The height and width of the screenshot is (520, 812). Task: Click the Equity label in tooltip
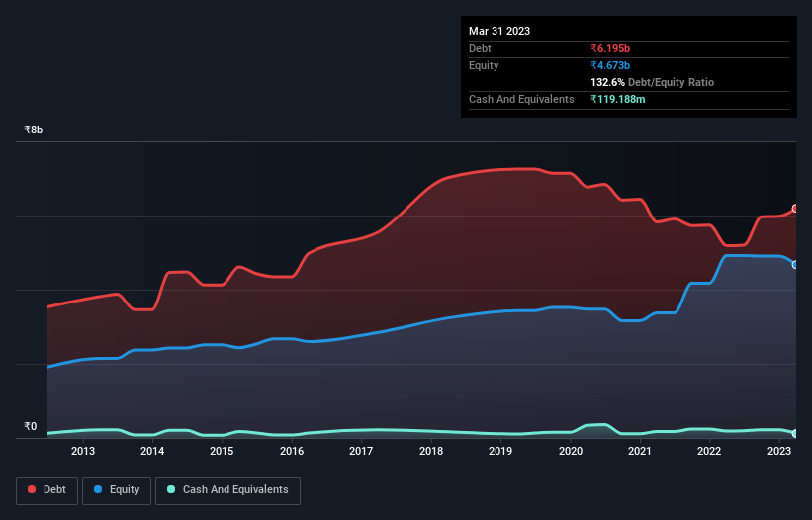[x=484, y=65]
